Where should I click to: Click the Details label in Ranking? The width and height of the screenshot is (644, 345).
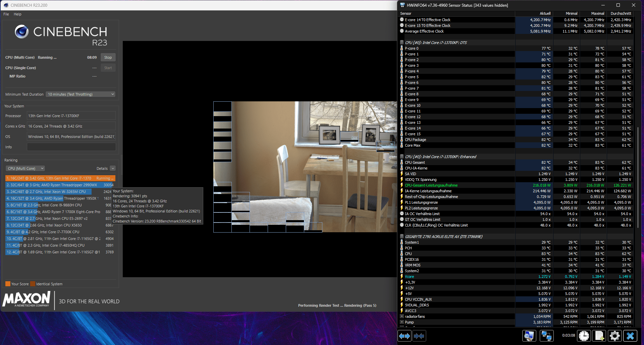tap(102, 168)
